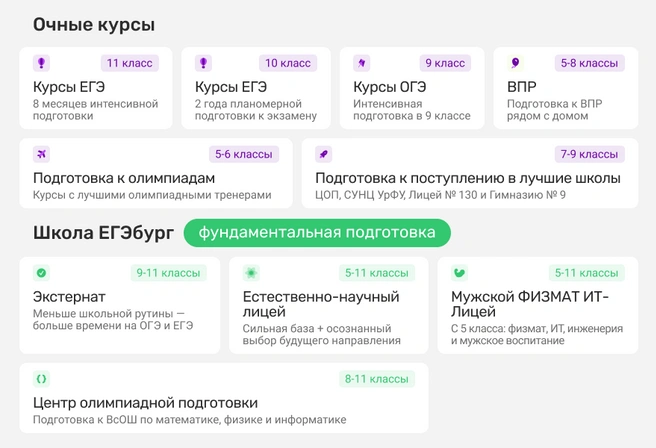
Task: Click the balloon icon on the ВПР card
Action: [515, 63]
